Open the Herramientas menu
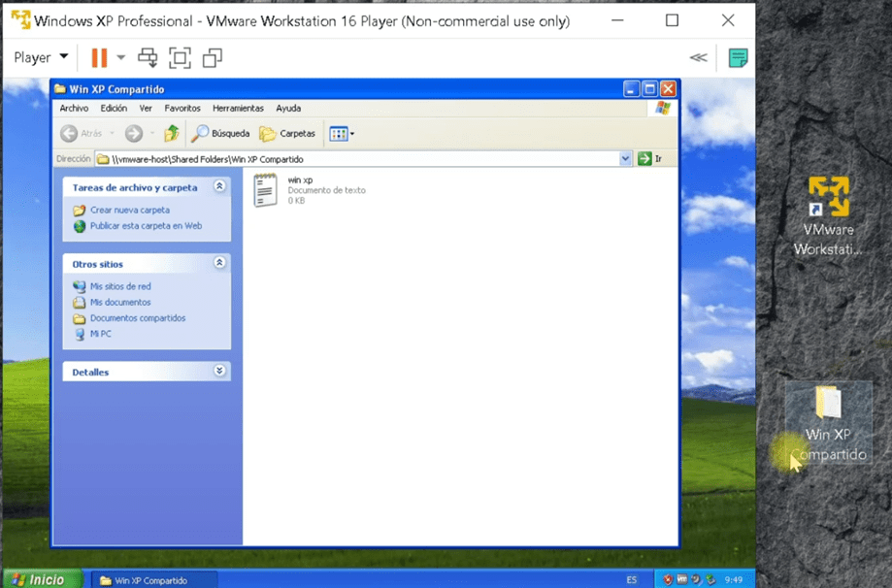Image resolution: width=892 pixels, height=588 pixels. pyautogui.click(x=238, y=108)
